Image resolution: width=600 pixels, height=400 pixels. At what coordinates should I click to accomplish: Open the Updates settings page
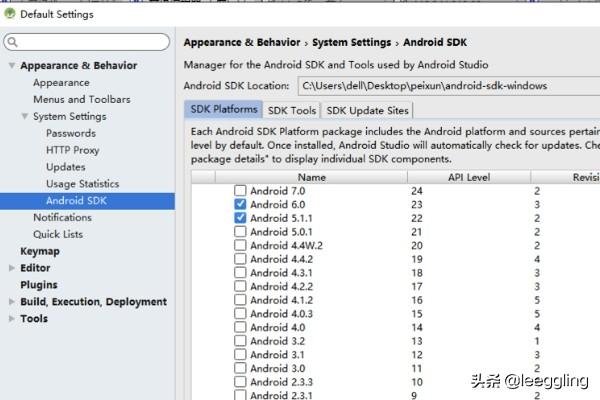[65, 167]
